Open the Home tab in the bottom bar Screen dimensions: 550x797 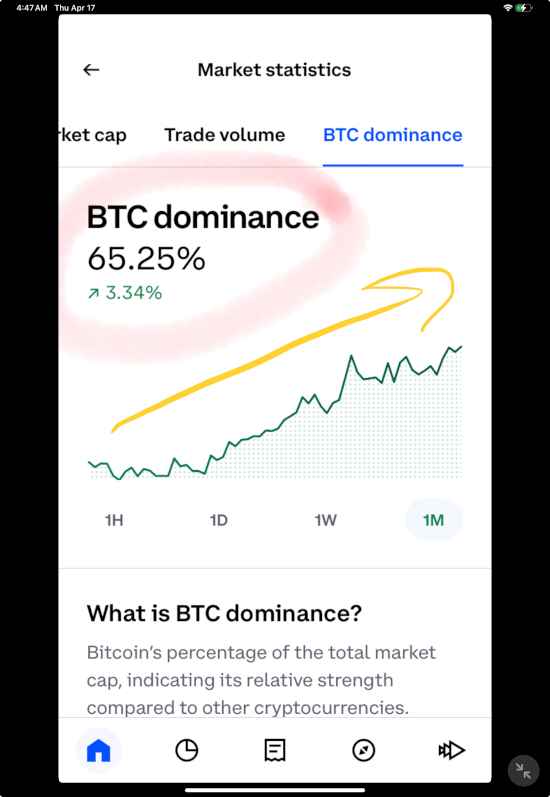(99, 750)
